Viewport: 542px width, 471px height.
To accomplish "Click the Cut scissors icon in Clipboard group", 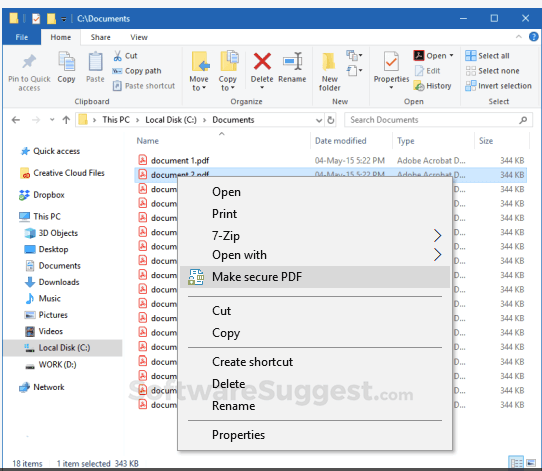I will (x=118, y=56).
